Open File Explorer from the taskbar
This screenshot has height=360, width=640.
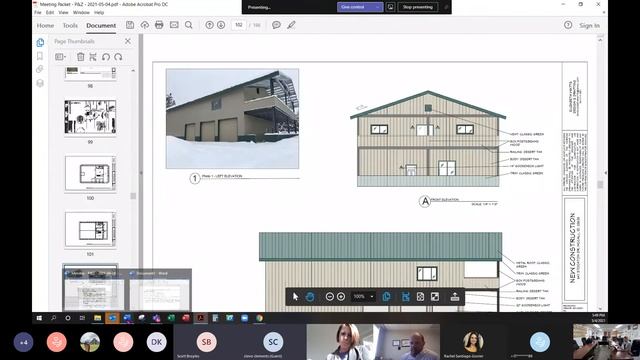point(98,318)
